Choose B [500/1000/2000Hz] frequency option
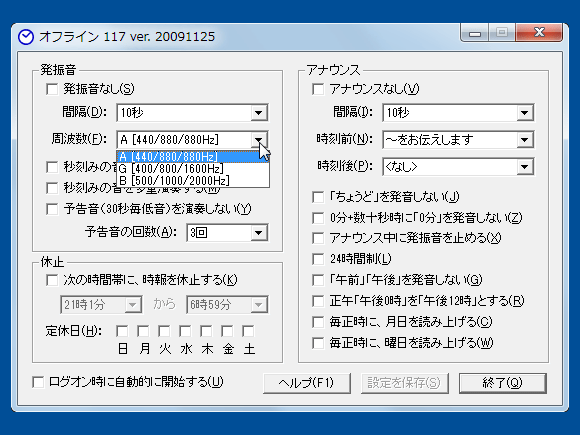 pyautogui.click(x=193, y=181)
